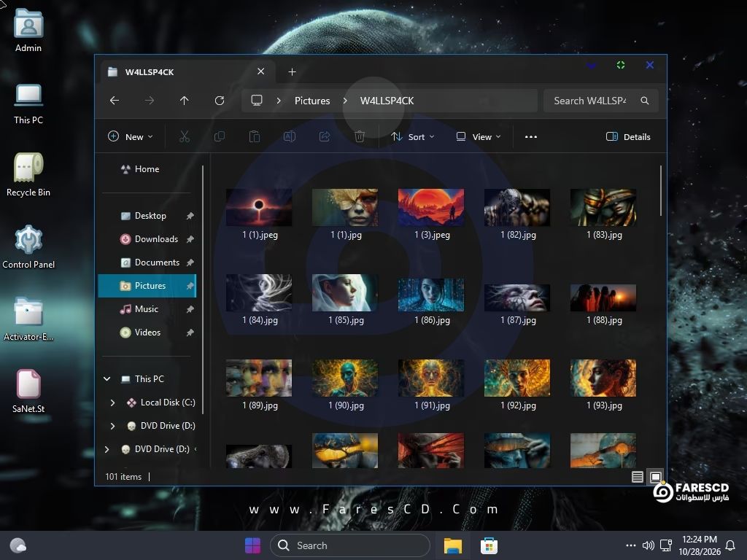The height and width of the screenshot is (560, 747).
Task: Click the Paste clipboard icon
Action: point(255,136)
